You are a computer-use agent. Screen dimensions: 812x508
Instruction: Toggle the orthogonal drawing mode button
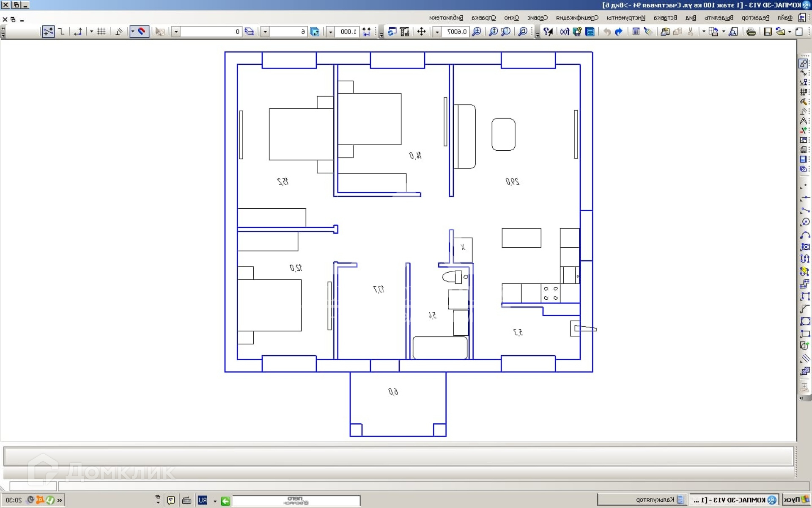(x=62, y=32)
